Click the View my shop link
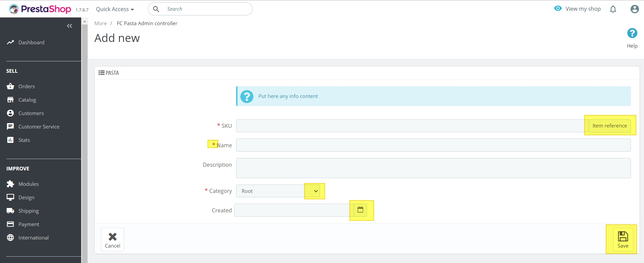 (x=583, y=9)
